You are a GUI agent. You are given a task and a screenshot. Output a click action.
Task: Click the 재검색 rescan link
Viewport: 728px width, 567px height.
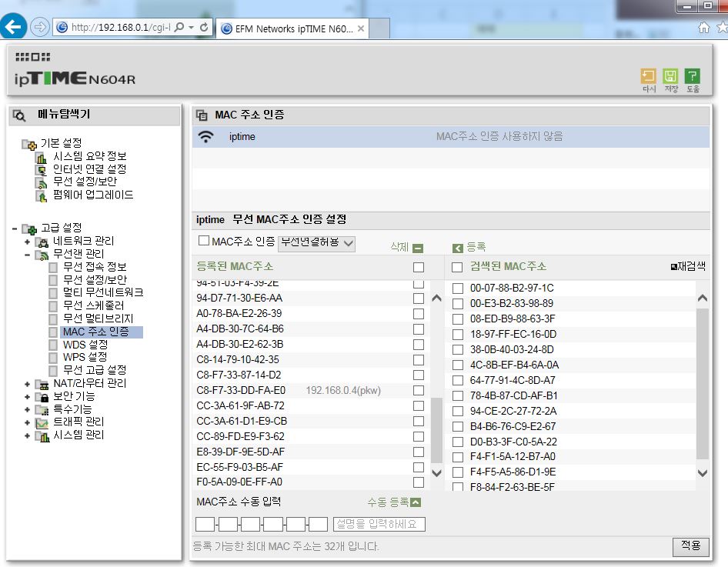pyautogui.click(x=689, y=266)
